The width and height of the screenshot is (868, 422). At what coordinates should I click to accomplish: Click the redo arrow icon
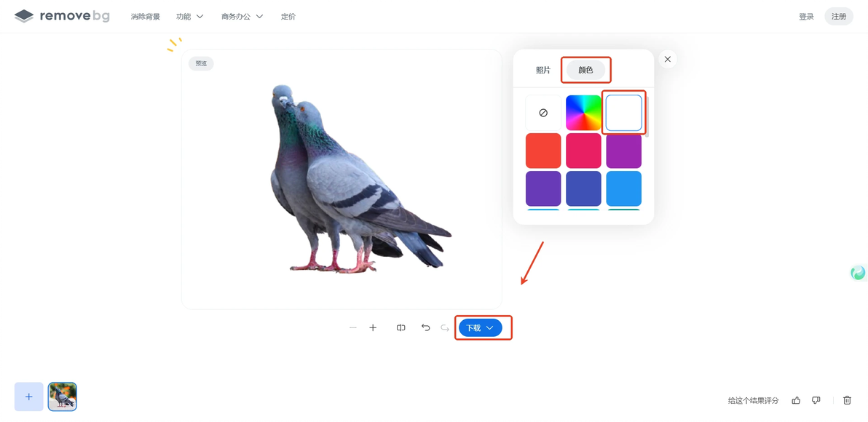pos(444,328)
